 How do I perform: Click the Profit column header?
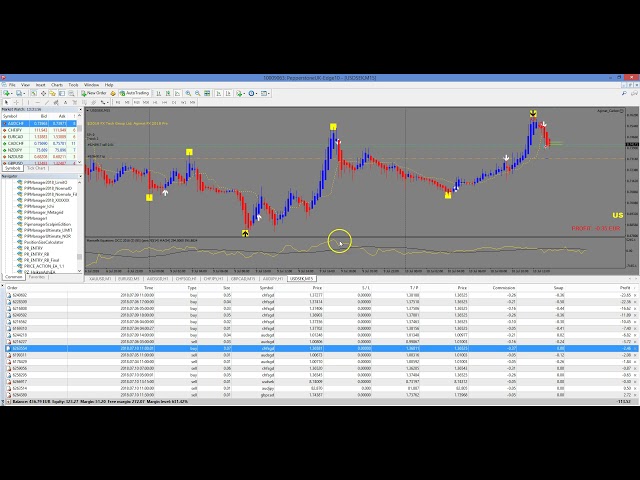(625, 287)
